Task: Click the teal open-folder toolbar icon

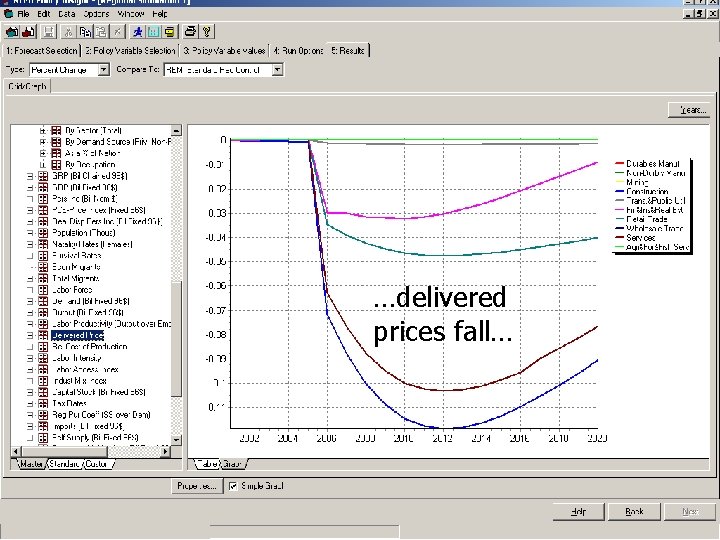Action: [x=12, y=32]
